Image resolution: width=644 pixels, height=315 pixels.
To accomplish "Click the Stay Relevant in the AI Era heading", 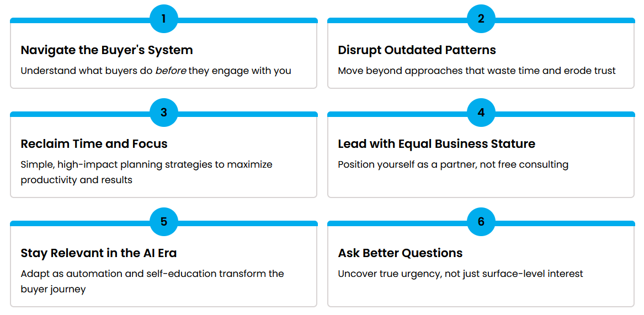I will [99, 253].
